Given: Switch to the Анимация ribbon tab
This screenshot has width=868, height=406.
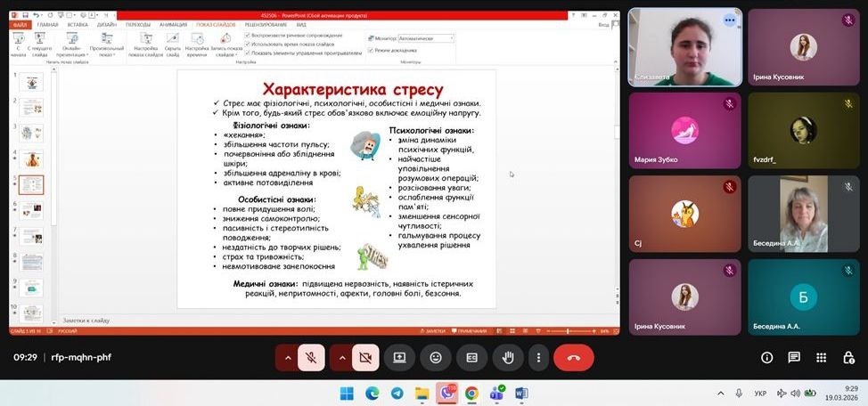Looking at the screenshot, I should [x=173, y=25].
